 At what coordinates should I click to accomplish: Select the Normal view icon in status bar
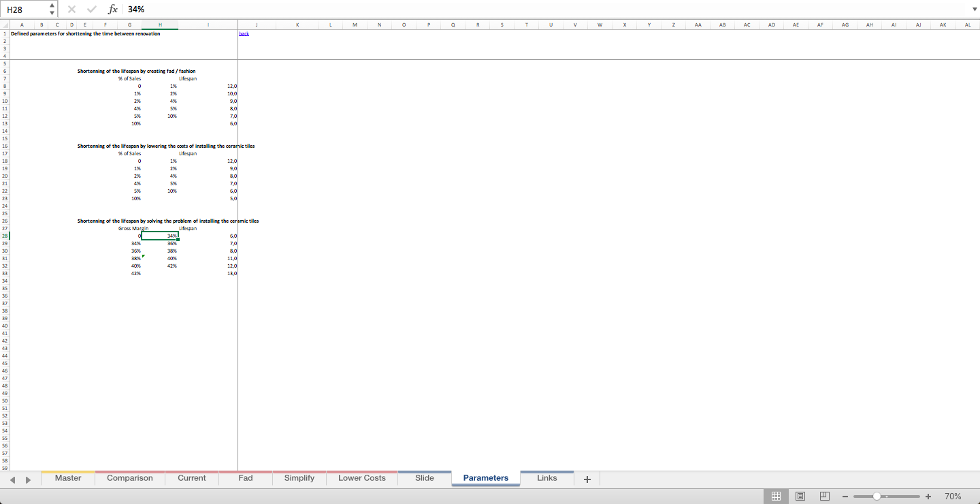tap(776, 496)
